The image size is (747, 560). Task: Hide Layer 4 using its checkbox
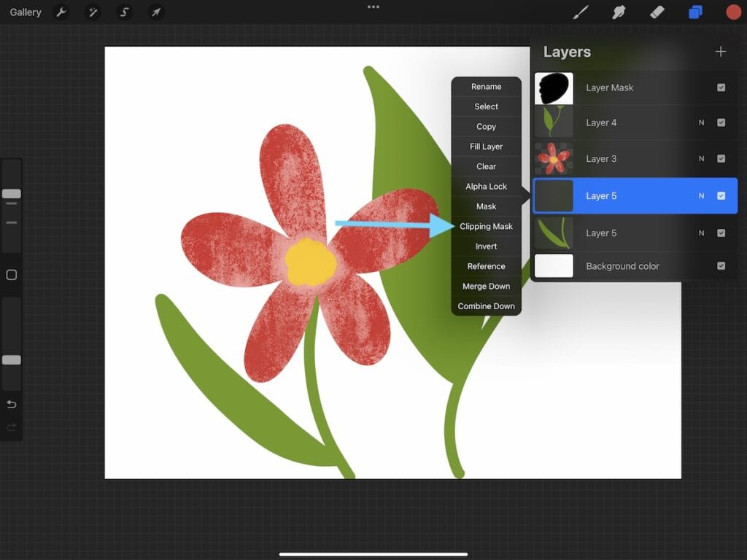tap(721, 122)
